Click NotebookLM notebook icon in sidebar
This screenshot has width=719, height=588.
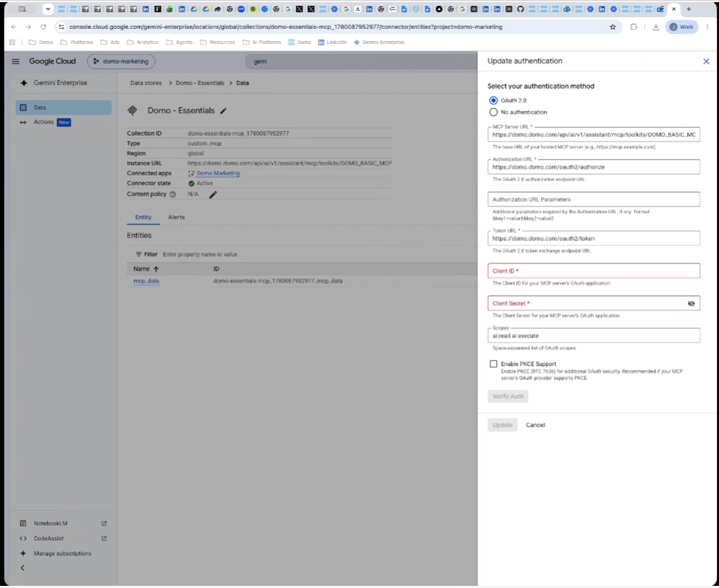[23, 524]
